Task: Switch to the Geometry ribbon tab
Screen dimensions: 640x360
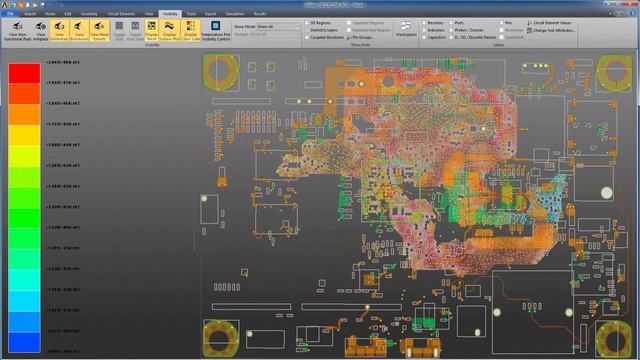Action: [x=89, y=13]
